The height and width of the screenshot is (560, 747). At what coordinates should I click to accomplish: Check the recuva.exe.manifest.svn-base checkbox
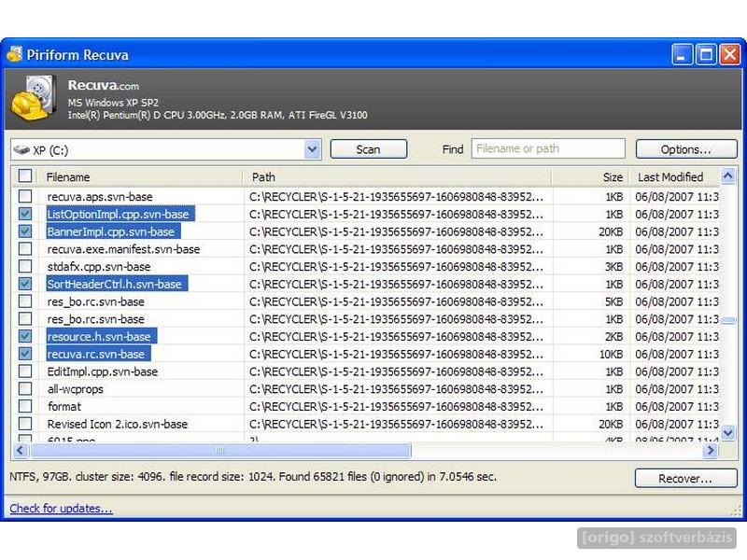25,248
